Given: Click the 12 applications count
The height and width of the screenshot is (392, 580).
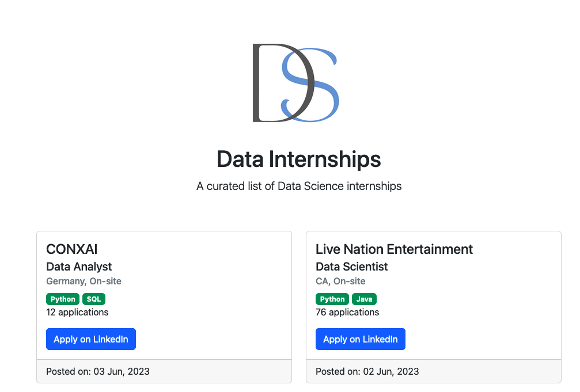Looking at the screenshot, I should coord(77,312).
